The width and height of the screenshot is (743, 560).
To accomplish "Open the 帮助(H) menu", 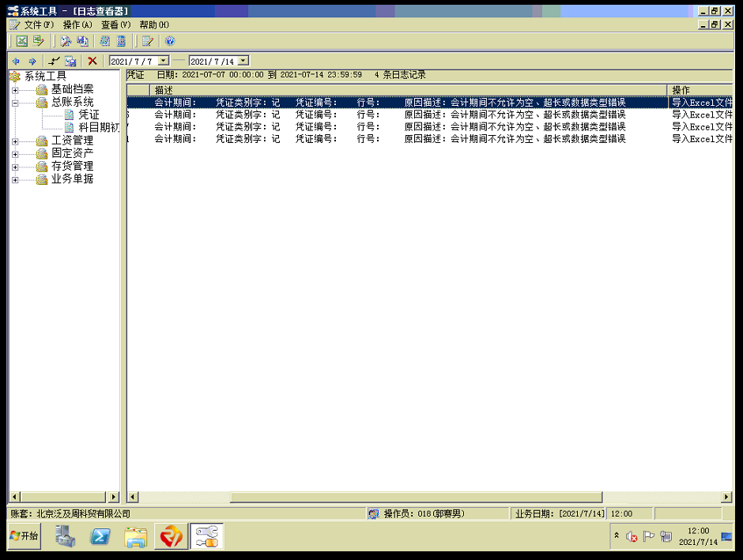I will (154, 24).
